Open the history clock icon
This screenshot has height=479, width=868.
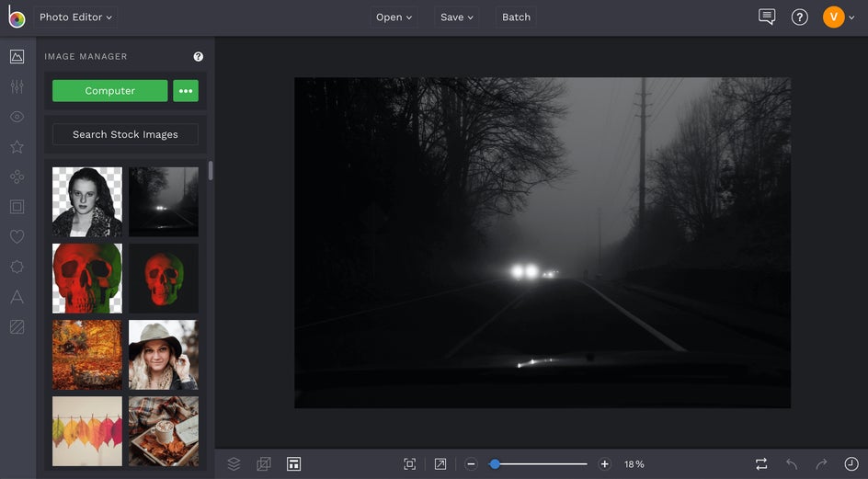(x=851, y=464)
